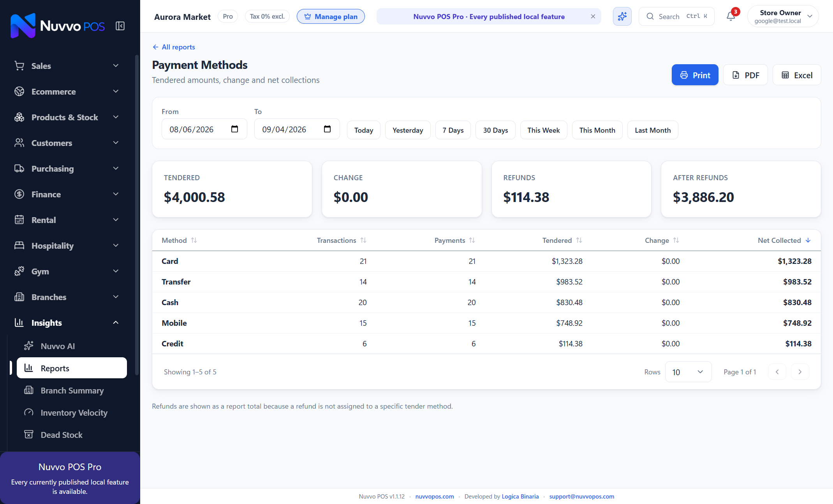Select Reports in the sidebar
Screen dimensions: 833x504
72,368
